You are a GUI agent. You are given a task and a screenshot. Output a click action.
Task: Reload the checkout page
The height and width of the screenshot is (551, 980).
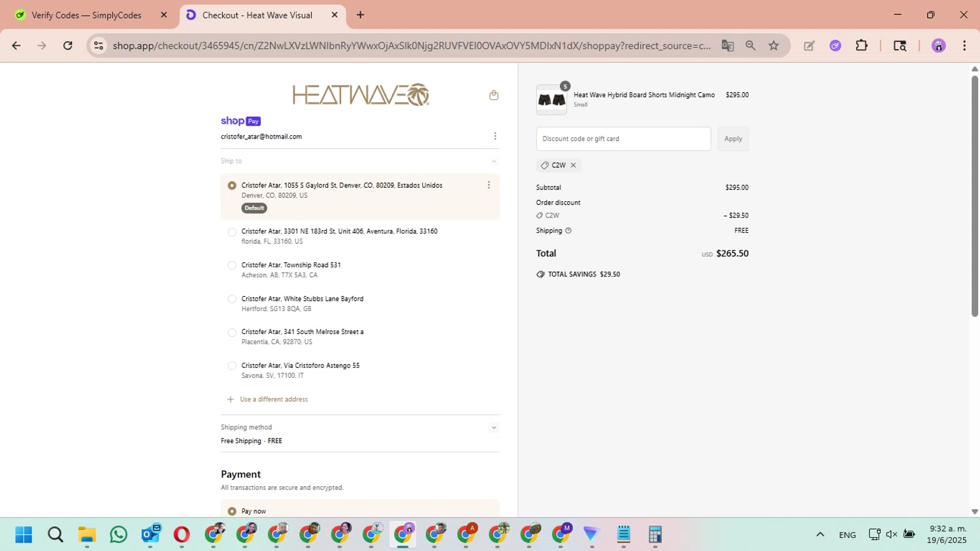68,45
